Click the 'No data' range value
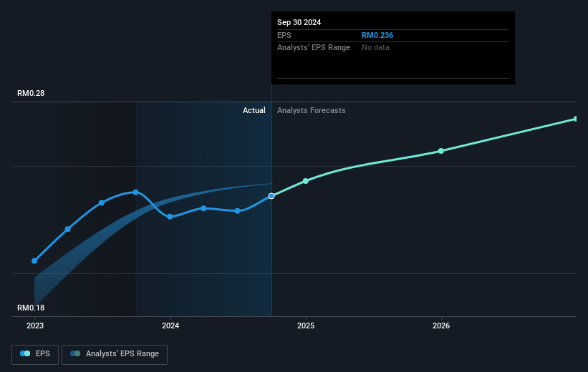The height and width of the screenshot is (372, 588). point(375,48)
